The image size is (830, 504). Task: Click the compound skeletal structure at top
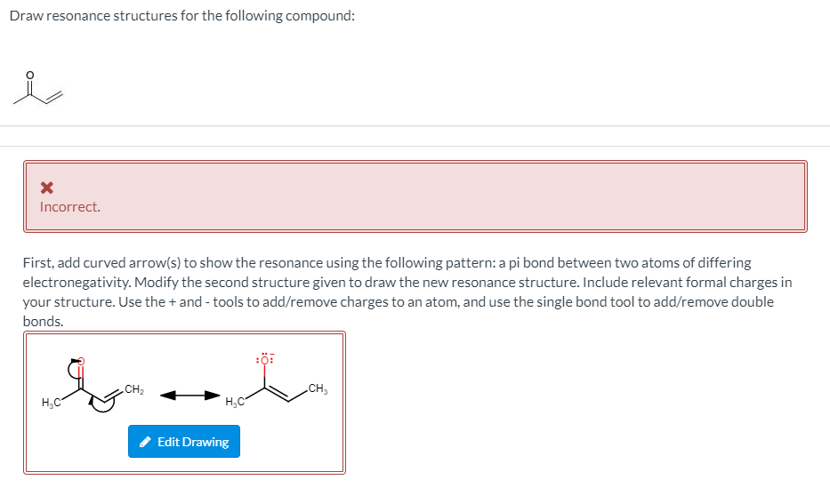point(38,88)
